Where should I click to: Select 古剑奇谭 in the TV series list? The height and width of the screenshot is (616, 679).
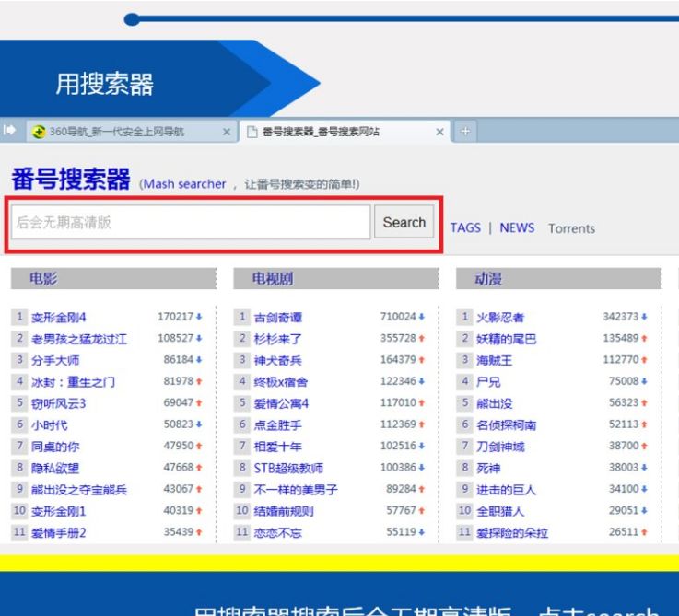point(277,318)
